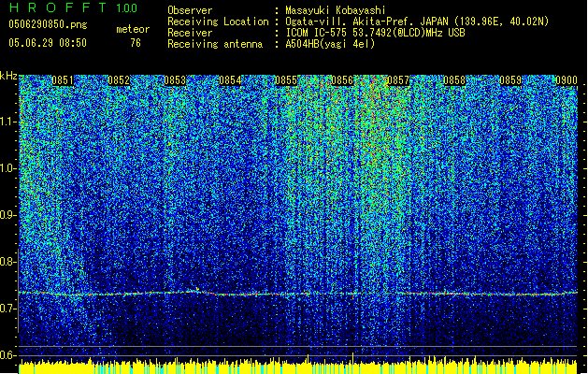Click the 0856 time marker
Viewport: 588px width, 374px height.
[x=342, y=80]
